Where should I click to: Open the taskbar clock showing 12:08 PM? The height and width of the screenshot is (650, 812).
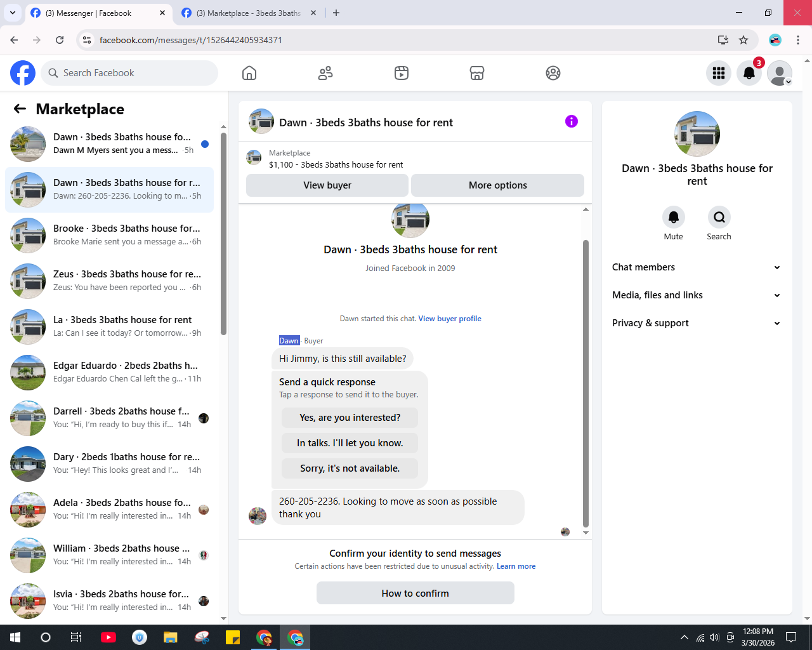coord(758,637)
